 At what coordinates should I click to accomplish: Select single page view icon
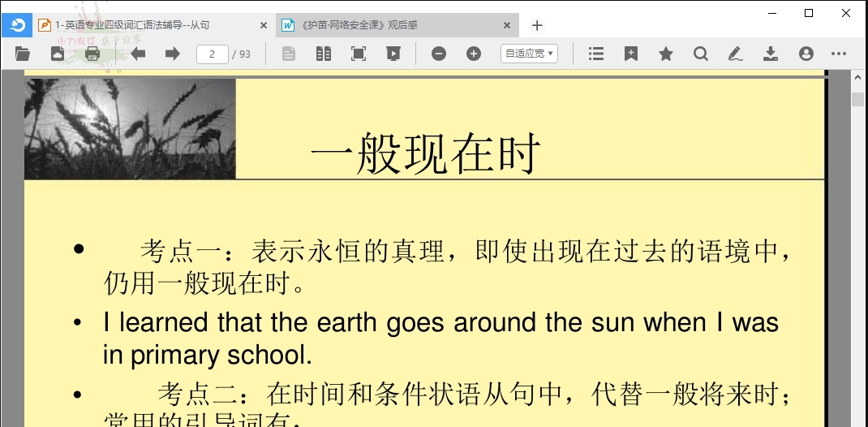click(x=289, y=54)
